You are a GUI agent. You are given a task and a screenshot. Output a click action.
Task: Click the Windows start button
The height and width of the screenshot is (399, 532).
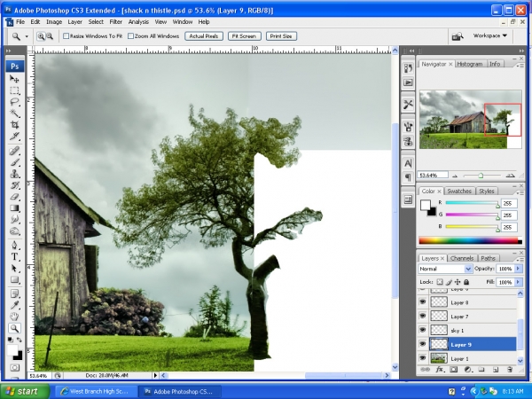coord(25,391)
